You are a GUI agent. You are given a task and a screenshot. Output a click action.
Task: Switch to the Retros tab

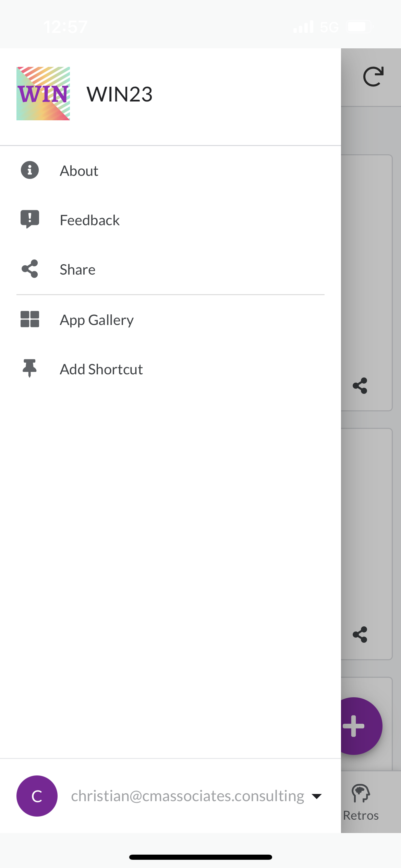pos(361,802)
